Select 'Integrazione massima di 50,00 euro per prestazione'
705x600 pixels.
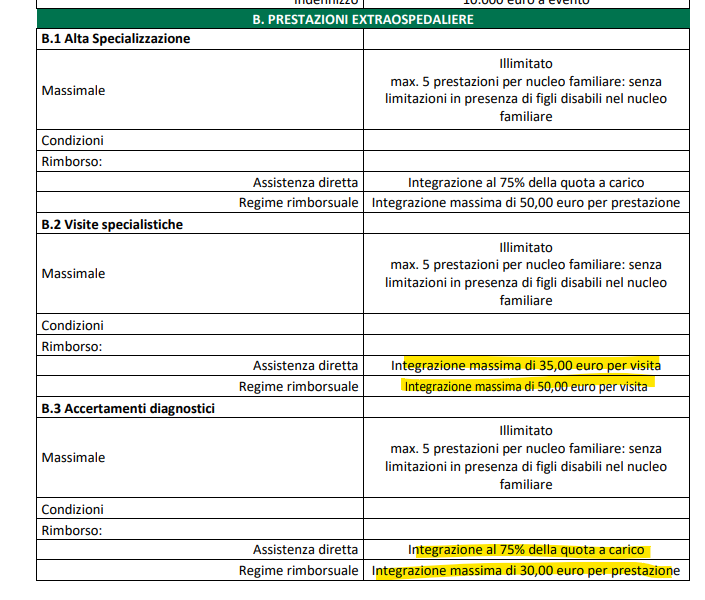[x=525, y=203]
